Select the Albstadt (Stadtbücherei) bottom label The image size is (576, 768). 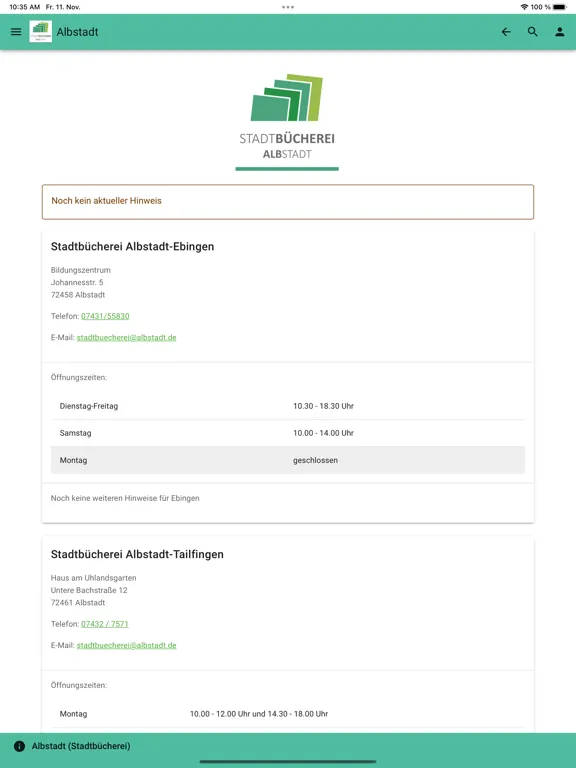click(81, 746)
